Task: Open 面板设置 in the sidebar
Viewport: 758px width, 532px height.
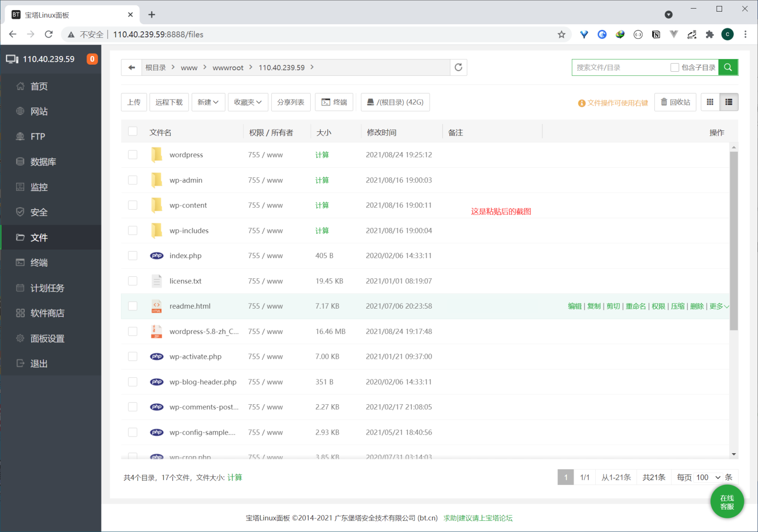Action: click(x=51, y=338)
